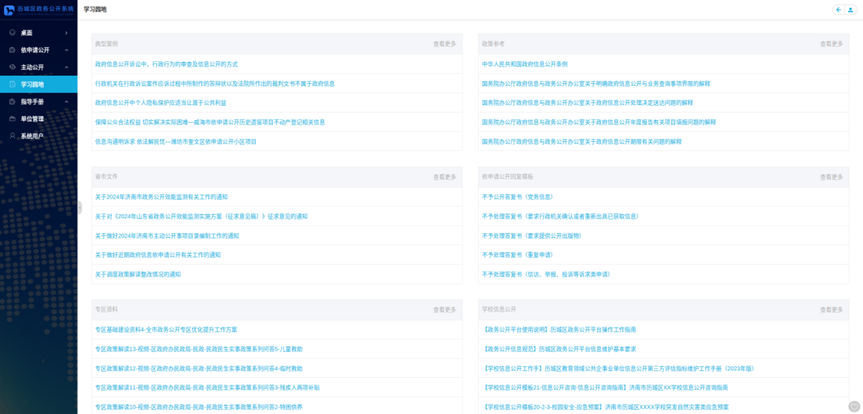Screen dimensions: 863x414
Task: Open the 单位管理 menu item
Action: (32, 119)
